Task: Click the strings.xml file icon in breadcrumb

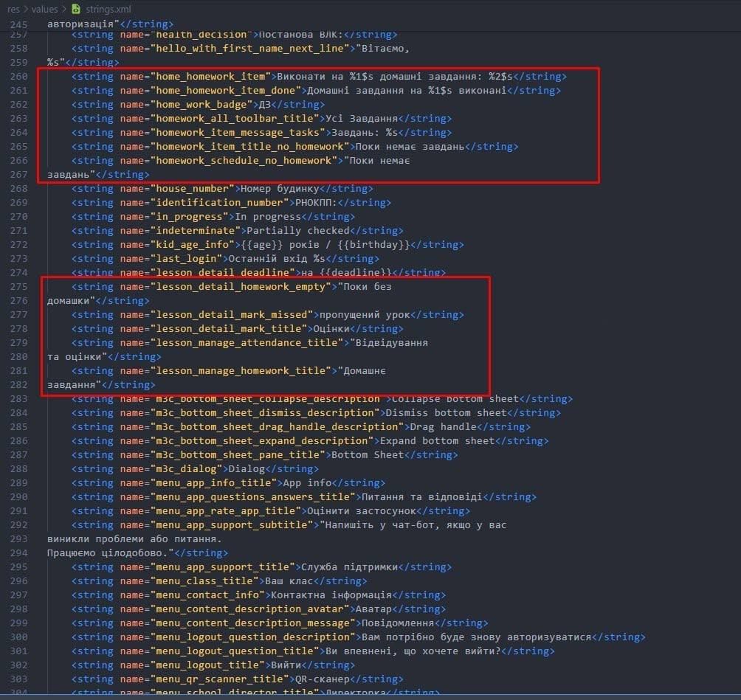Action: pos(76,10)
